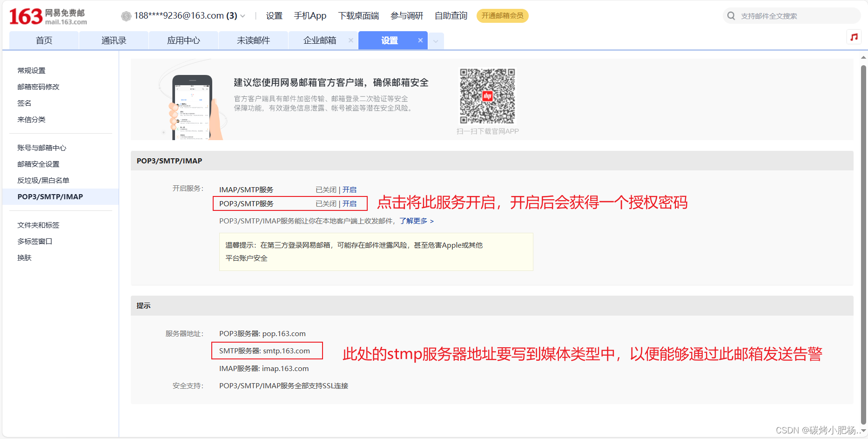
Task: Open 邮箱安全设置 in the sidebar
Action: 39,164
